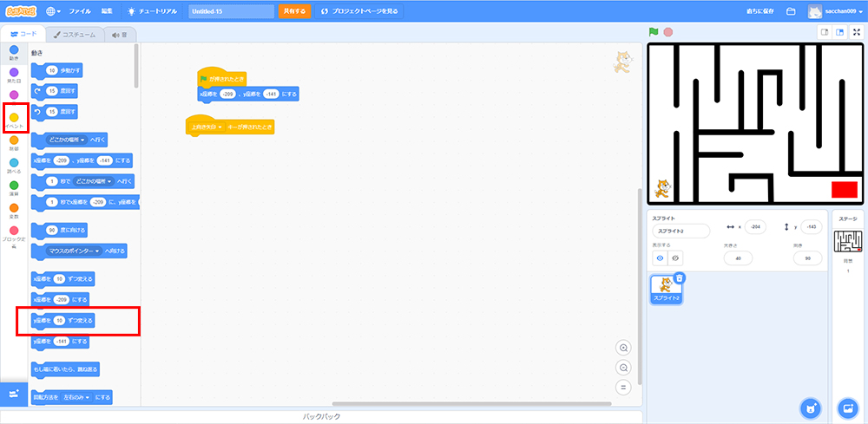Open the 上向き矢印 key dropdown in the script
The height and width of the screenshot is (424, 868).
pyautogui.click(x=220, y=127)
